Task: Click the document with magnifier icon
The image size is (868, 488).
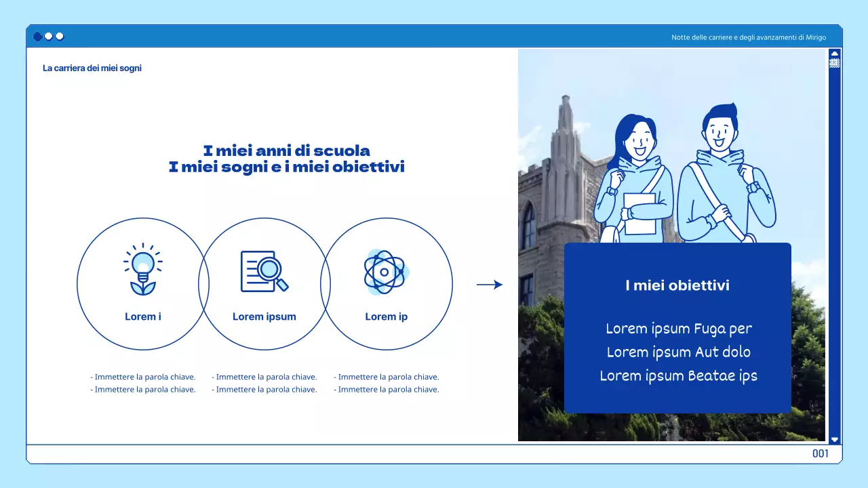Action: [x=264, y=270]
